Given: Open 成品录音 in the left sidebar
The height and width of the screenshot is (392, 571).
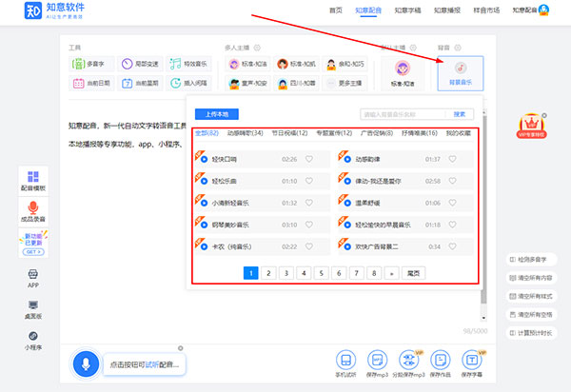Looking at the screenshot, I should (x=33, y=211).
